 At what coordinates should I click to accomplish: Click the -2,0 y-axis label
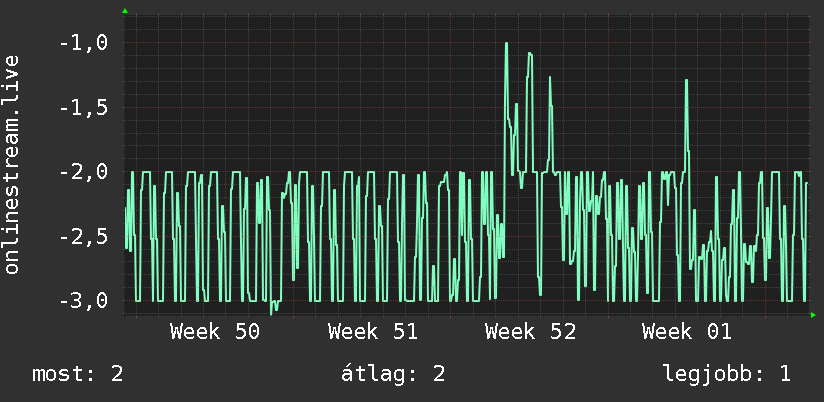tap(83, 172)
